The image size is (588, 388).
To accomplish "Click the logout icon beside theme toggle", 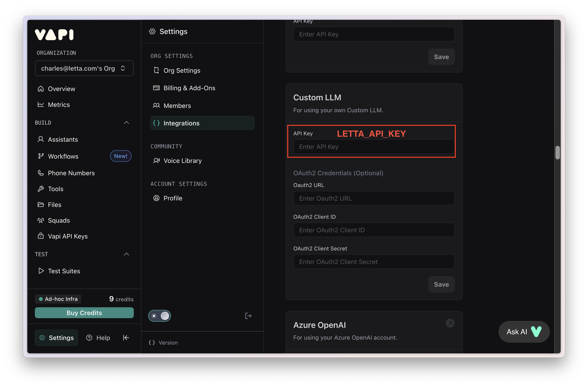I will (x=248, y=316).
